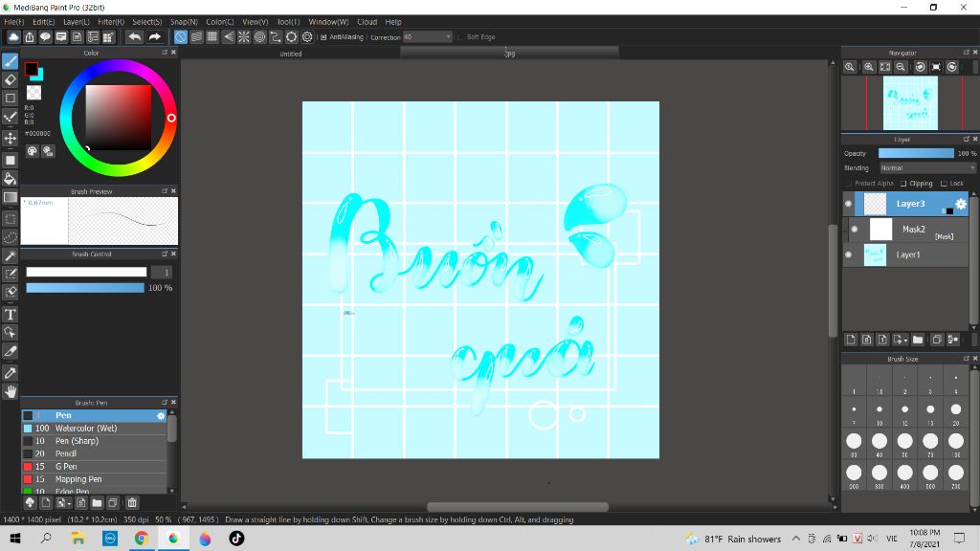The height and width of the screenshot is (551, 980).
Task: Toggle Soft Edge checkbox
Action: pyautogui.click(x=460, y=37)
